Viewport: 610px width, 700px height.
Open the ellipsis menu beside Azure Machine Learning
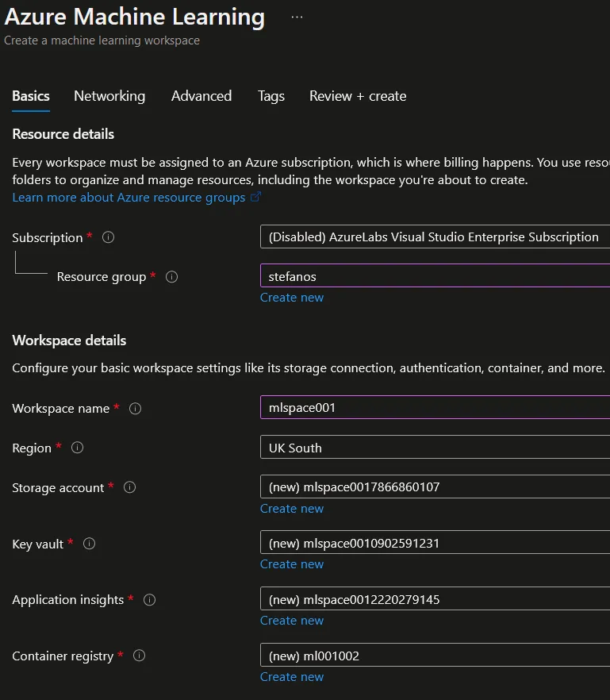(297, 17)
